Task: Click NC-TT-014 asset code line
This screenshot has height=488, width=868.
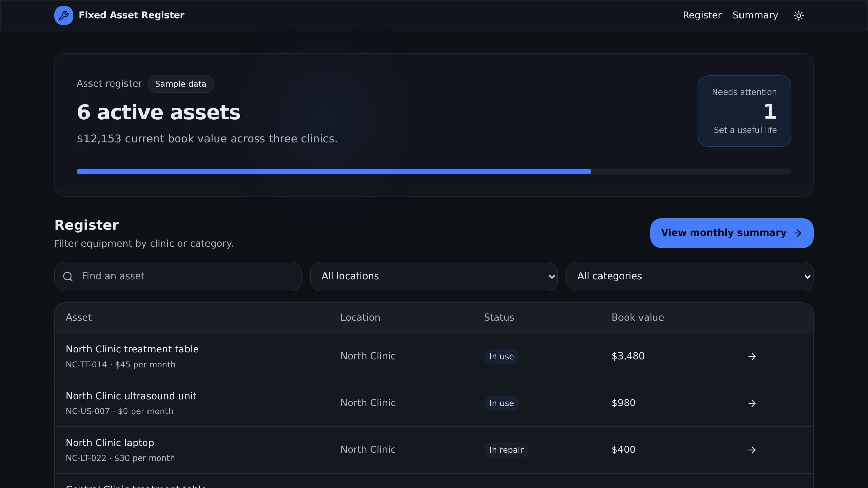Action: click(x=120, y=365)
